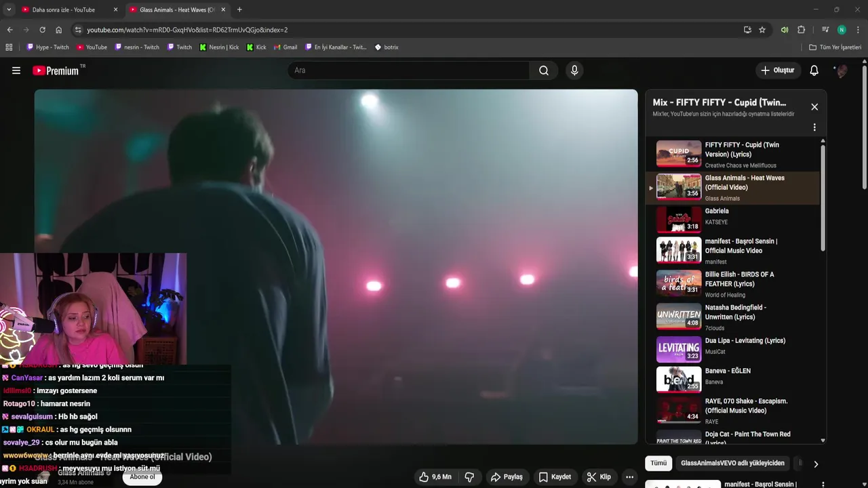Open Chrome profile N button
This screenshot has height=488, width=868.
tap(842, 30)
